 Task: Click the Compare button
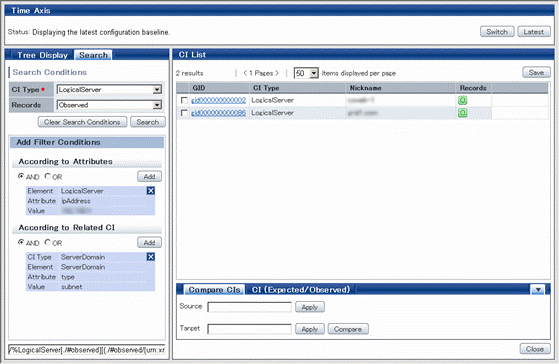click(348, 329)
